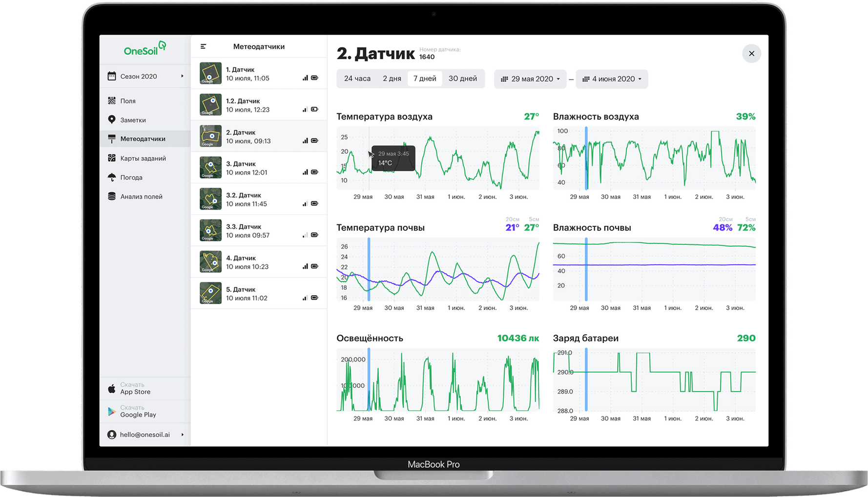The image size is (868, 497).
Task: Open the Карты заданий section
Action: pyautogui.click(x=145, y=158)
